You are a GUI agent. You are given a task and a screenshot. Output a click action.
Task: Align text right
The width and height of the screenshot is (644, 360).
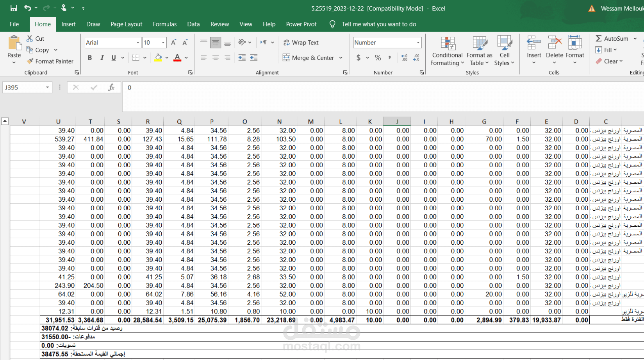(227, 57)
